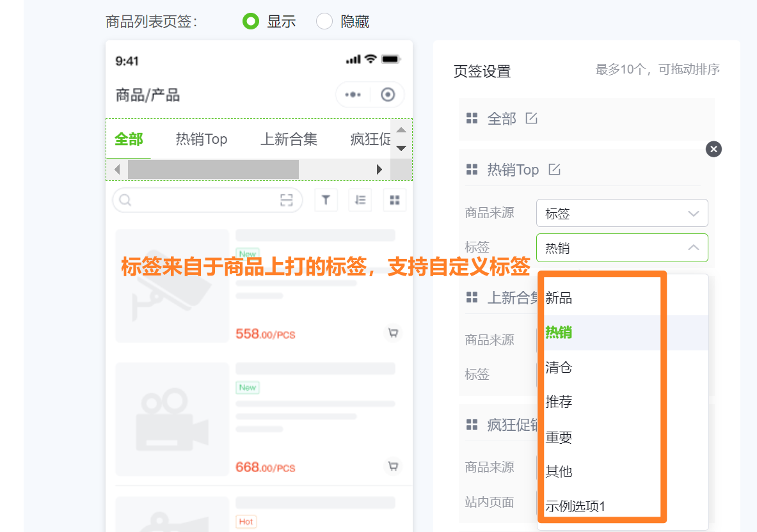Choose 其他 from the tag list
Viewport: 757px width, 532px height.
coord(623,471)
